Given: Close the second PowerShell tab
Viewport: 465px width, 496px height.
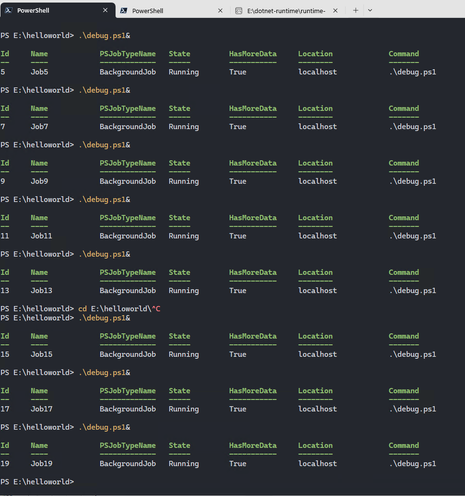Looking at the screenshot, I should (220, 11).
